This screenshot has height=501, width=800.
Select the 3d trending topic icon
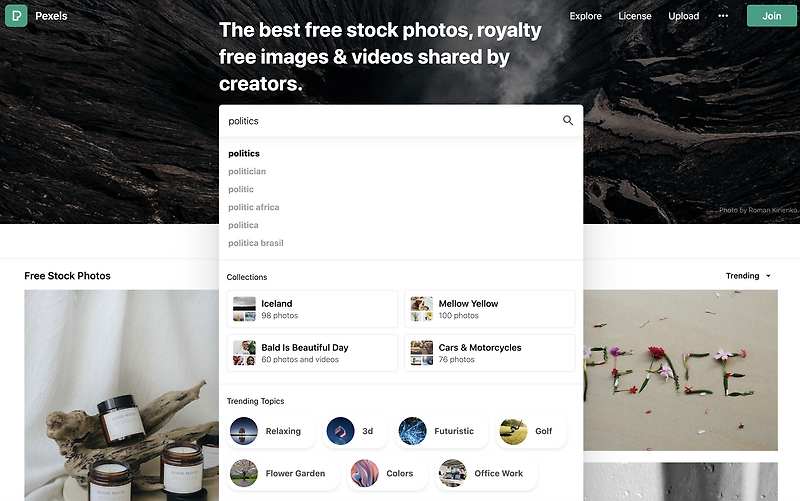340,431
